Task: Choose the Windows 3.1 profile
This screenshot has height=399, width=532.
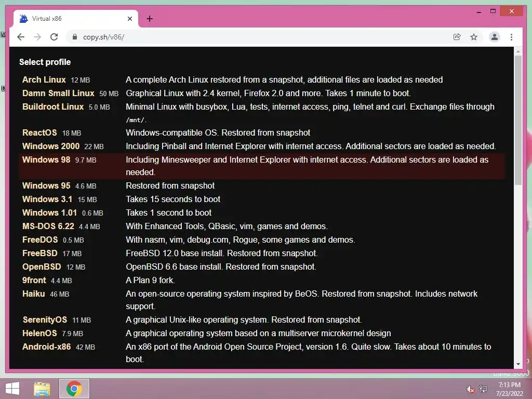Action: [47, 199]
